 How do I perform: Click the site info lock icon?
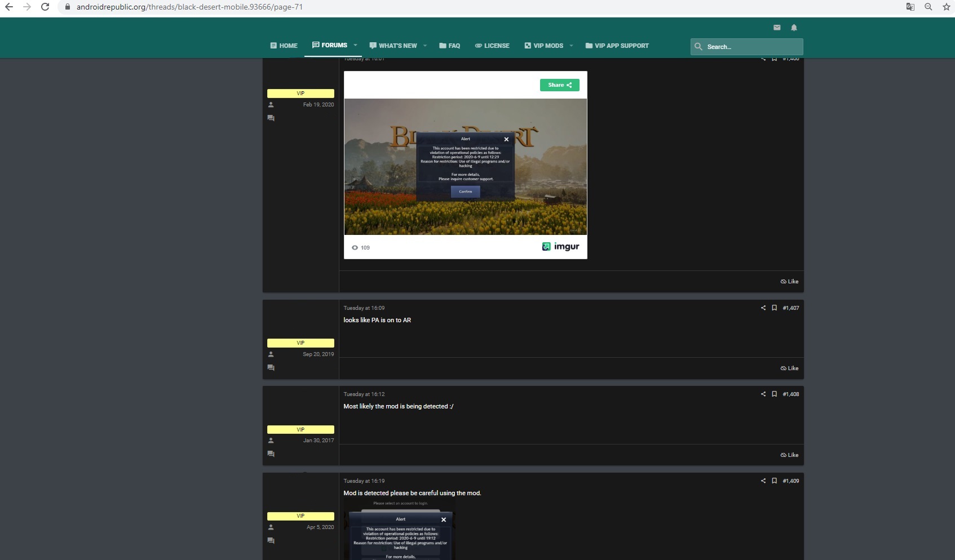pyautogui.click(x=68, y=7)
